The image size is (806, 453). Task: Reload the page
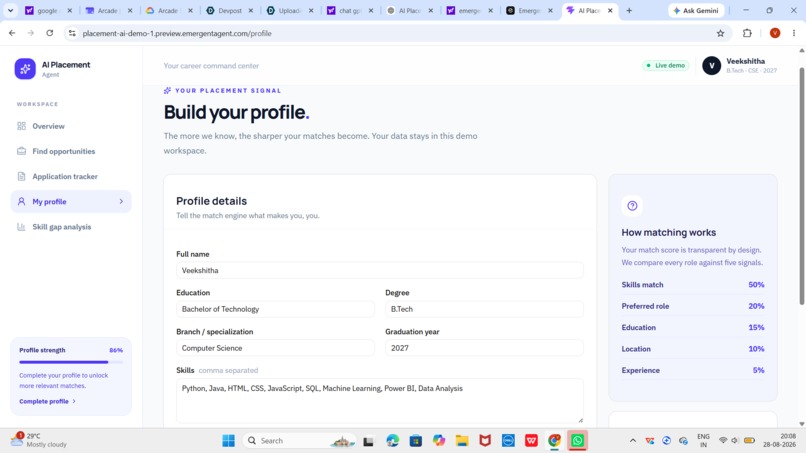coord(49,33)
